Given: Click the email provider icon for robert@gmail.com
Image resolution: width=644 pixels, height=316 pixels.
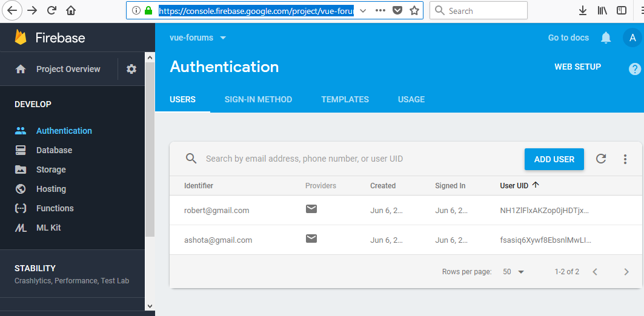Looking at the screenshot, I should tap(311, 209).
